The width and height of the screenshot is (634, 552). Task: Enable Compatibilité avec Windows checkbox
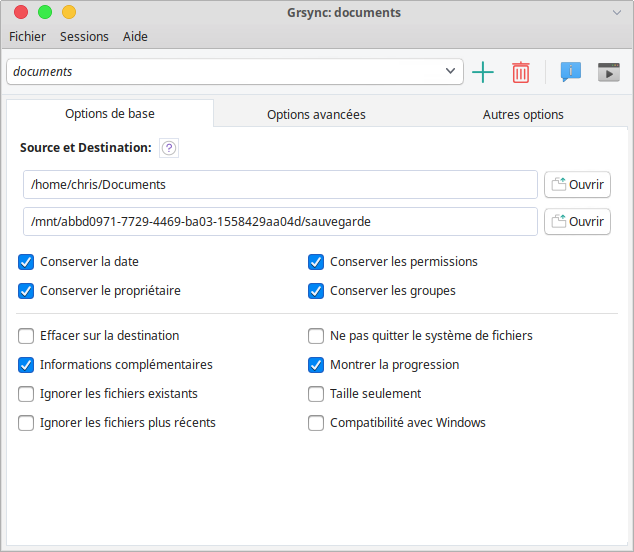pos(316,423)
